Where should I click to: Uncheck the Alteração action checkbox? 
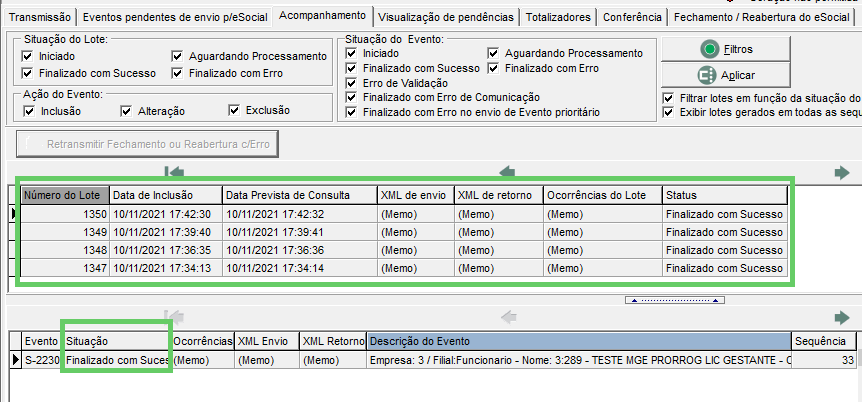pyautogui.click(x=126, y=111)
